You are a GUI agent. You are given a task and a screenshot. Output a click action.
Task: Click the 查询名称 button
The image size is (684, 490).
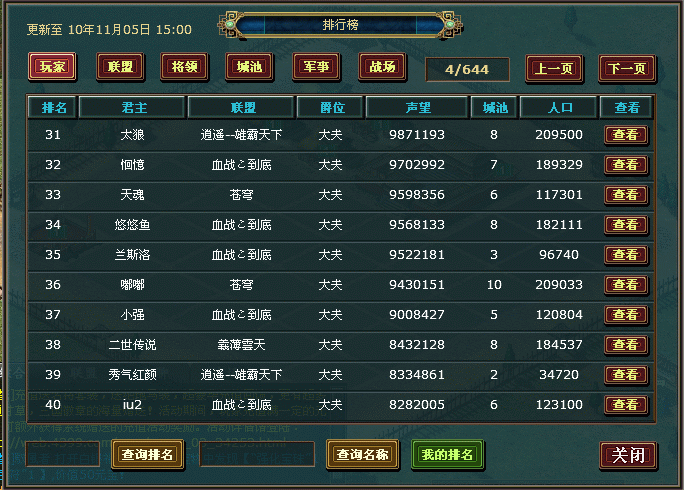point(363,455)
